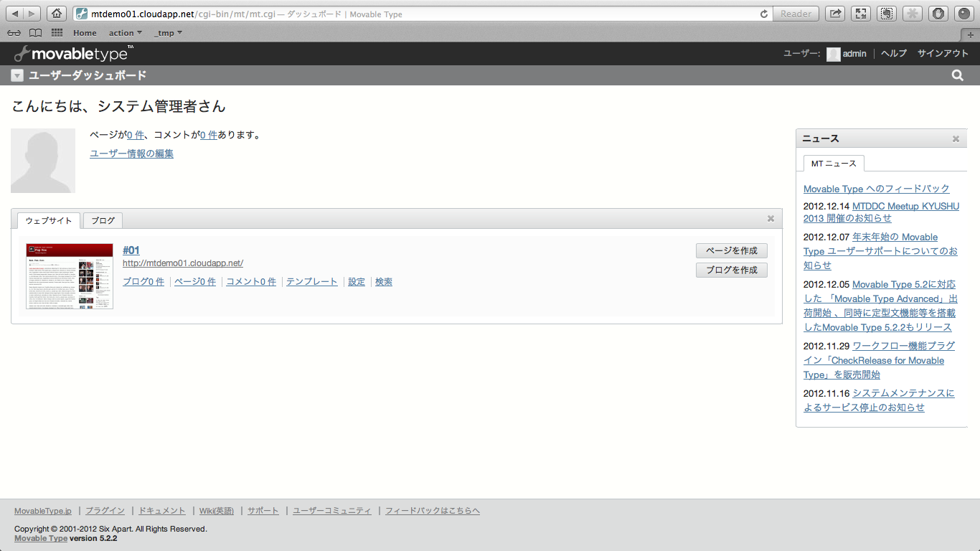Click the ページを作成 button
Image resolution: width=980 pixels, height=551 pixels.
732,250
